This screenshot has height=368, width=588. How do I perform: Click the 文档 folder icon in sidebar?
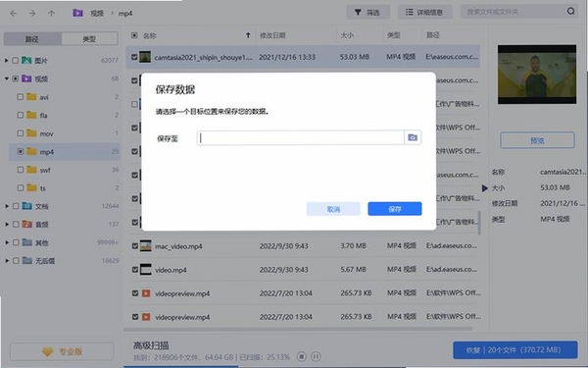27,206
